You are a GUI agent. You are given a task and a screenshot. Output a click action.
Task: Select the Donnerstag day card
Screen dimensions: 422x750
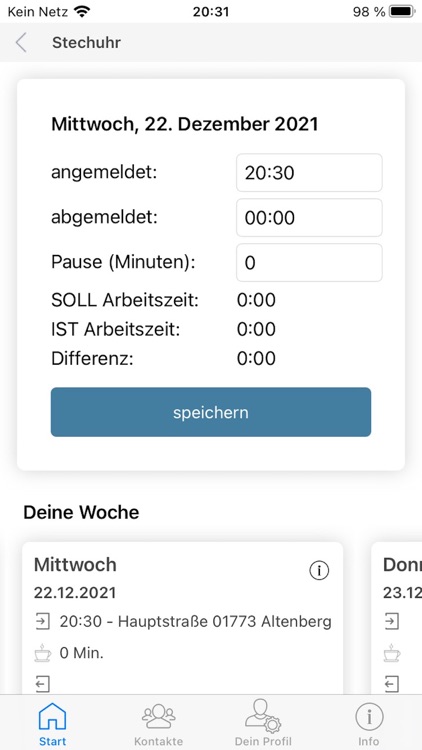click(x=397, y=618)
